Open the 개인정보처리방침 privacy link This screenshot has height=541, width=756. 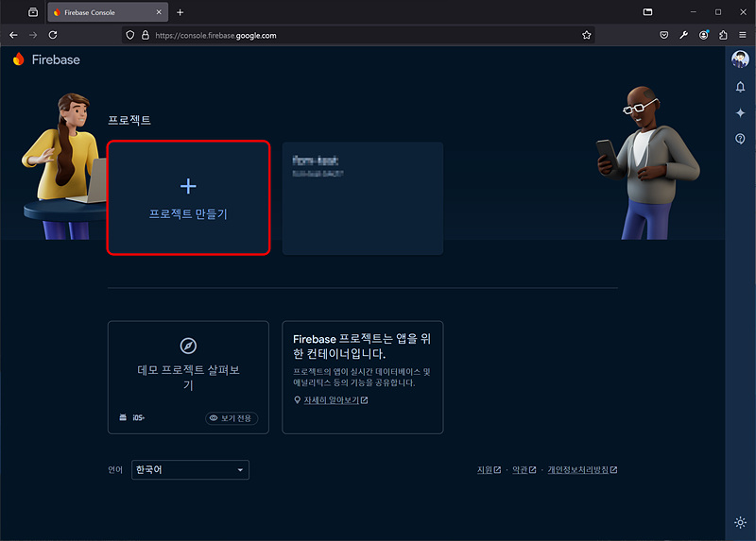pos(582,469)
